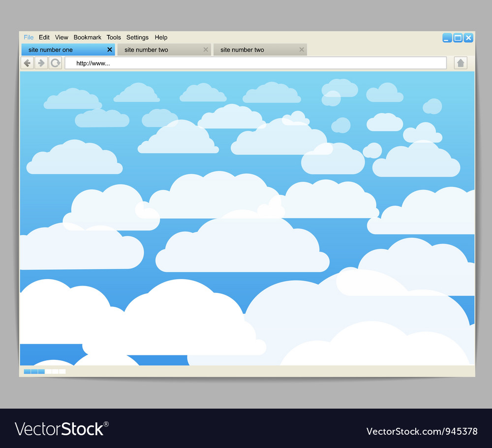Maximize the browser window
This screenshot has height=448, width=492.
458,37
